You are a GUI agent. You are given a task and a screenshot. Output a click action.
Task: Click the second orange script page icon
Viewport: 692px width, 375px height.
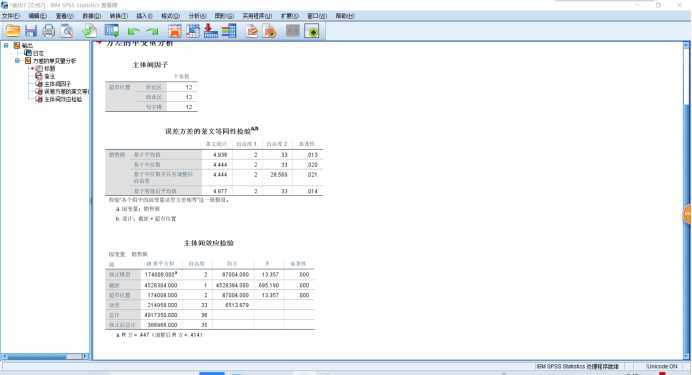click(x=270, y=31)
